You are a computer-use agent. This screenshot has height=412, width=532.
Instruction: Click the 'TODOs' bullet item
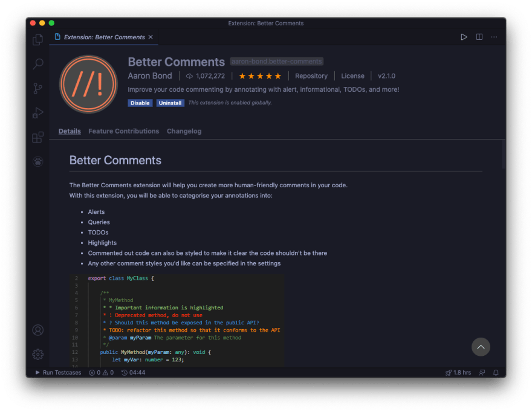[98, 233]
